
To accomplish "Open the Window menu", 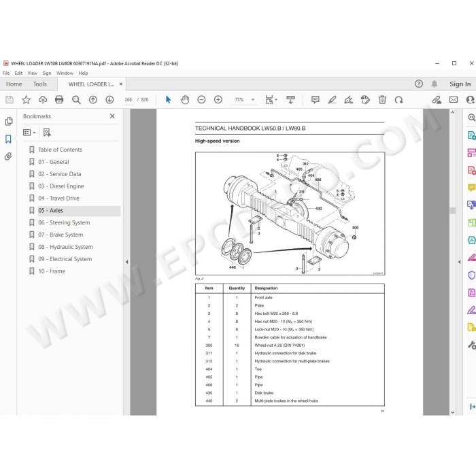I will coord(65,73).
